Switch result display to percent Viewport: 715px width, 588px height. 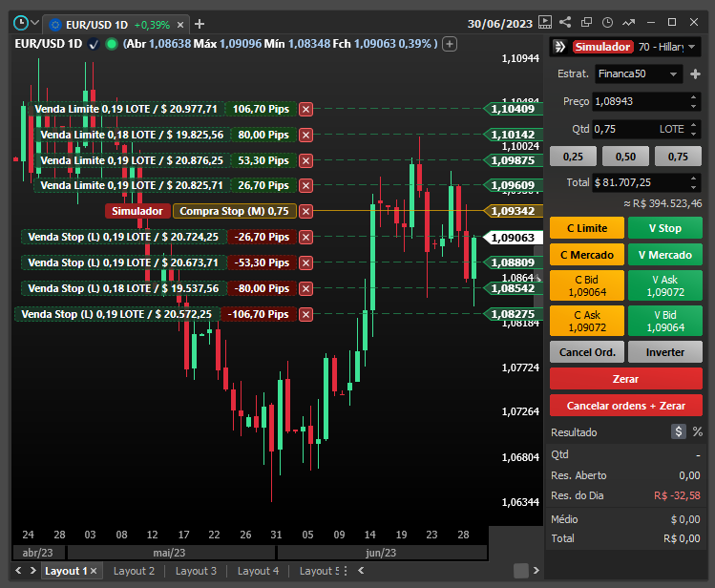697,431
